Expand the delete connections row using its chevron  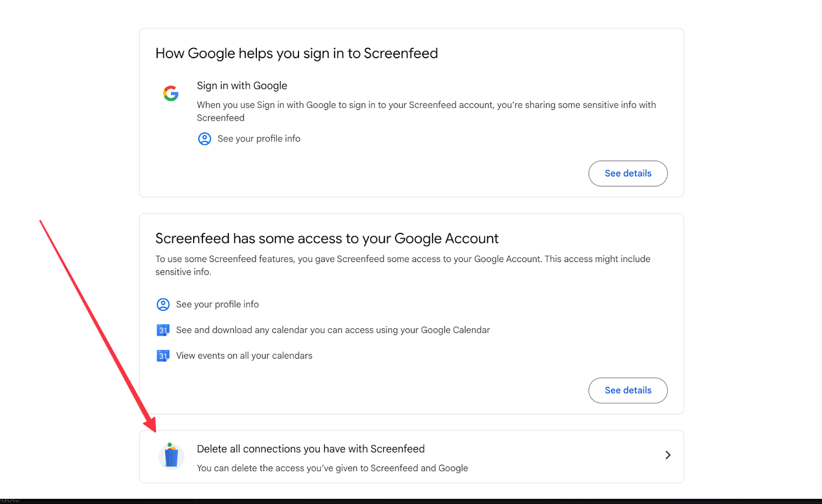(x=667, y=455)
